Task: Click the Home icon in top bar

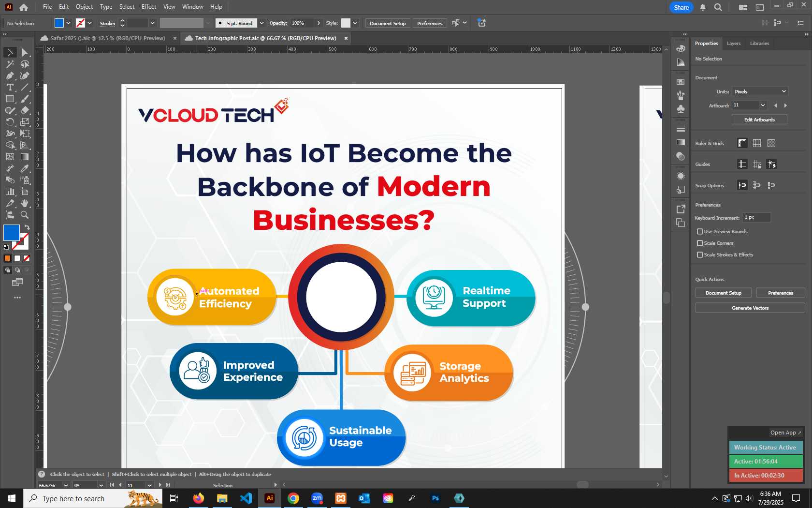Action: [x=24, y=7]
